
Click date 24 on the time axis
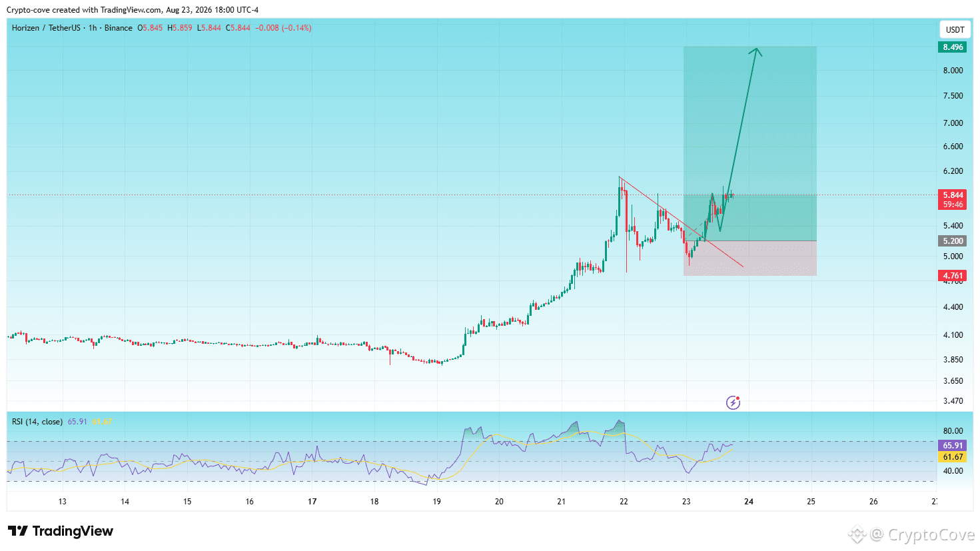pyautogui.click(x=749, y=502)
